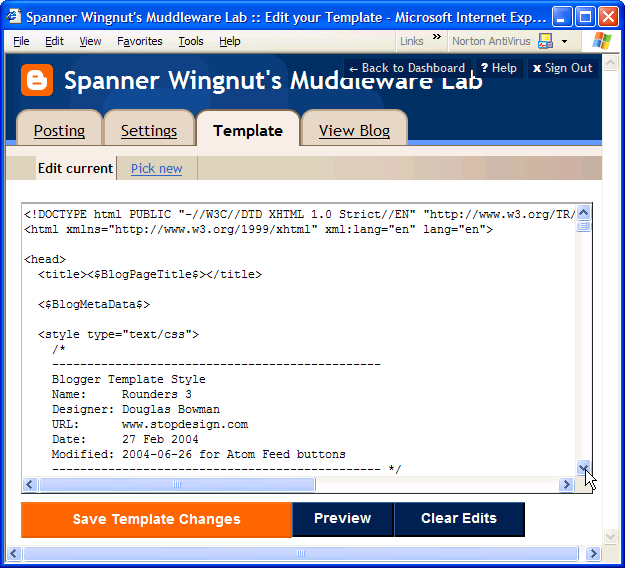
Task: Click the template editor's scroll down arrow
Action: [x=584, y=467]
